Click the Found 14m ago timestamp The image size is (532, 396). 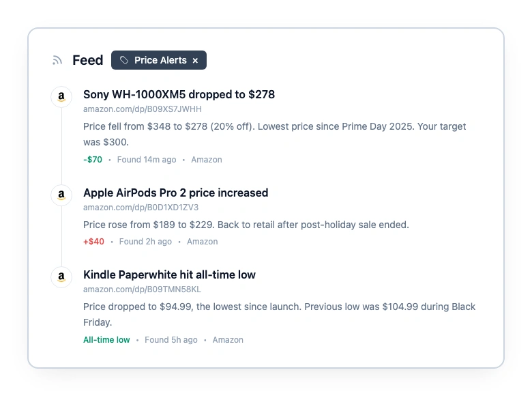click(147, 160)
